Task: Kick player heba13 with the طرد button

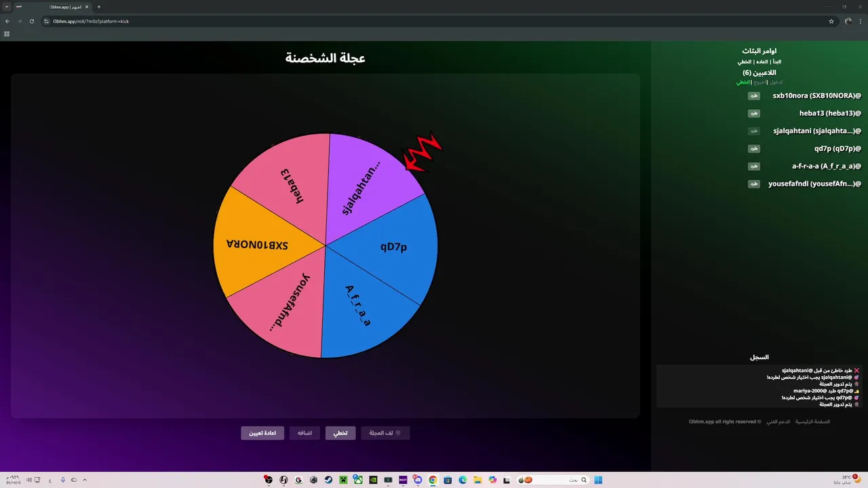Action: (754, 114)
